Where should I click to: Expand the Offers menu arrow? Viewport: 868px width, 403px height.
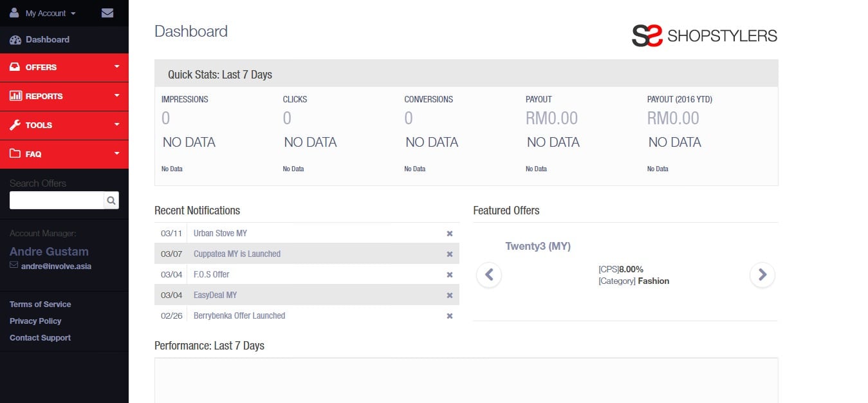tap(117, 66)
